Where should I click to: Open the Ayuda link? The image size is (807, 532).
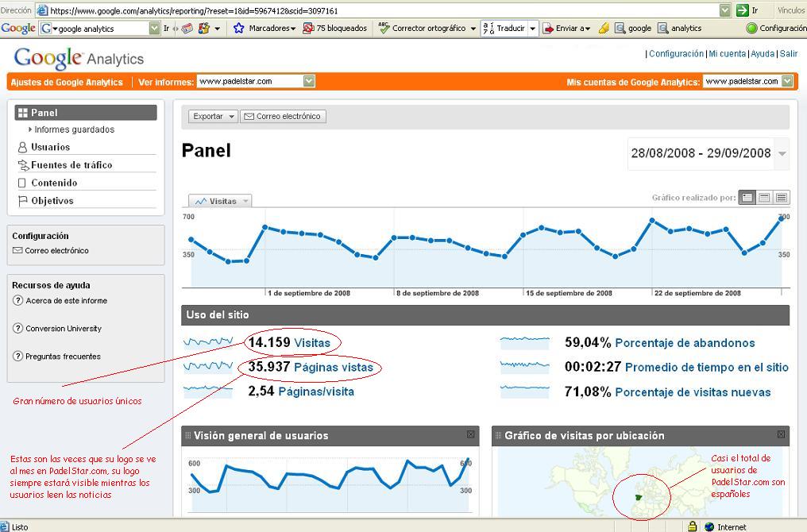[x=763, y=53]
